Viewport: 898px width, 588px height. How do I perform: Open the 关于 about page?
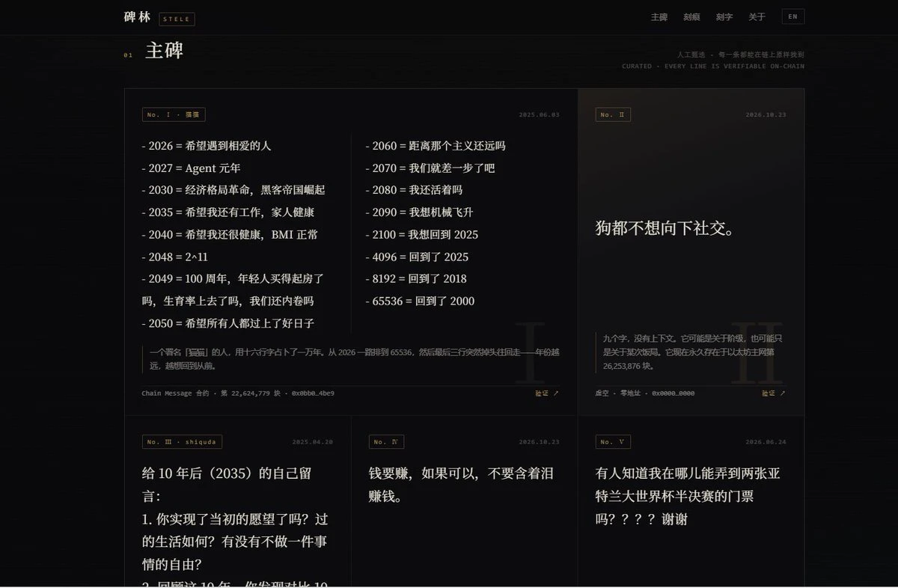pos(757,17)
